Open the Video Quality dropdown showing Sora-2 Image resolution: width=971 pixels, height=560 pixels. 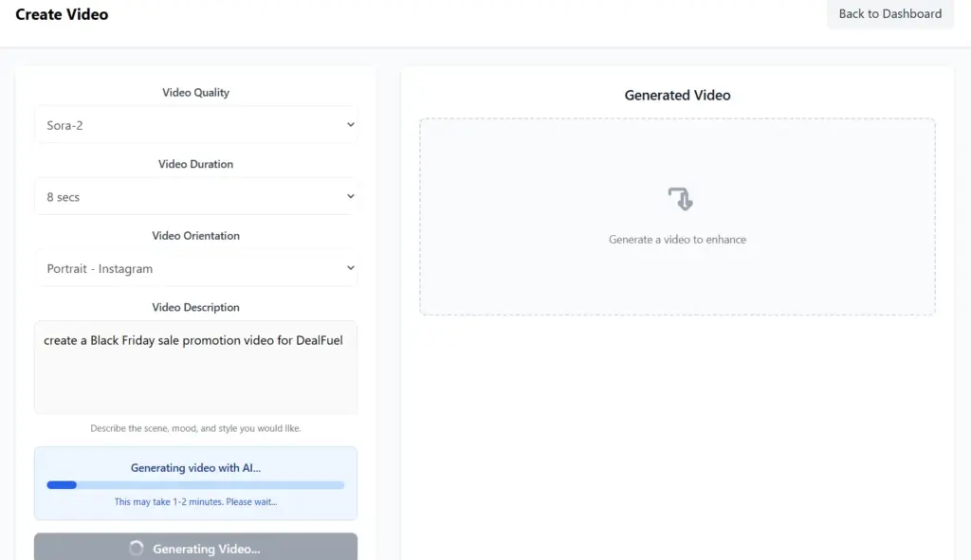click(x=190, y=124)
